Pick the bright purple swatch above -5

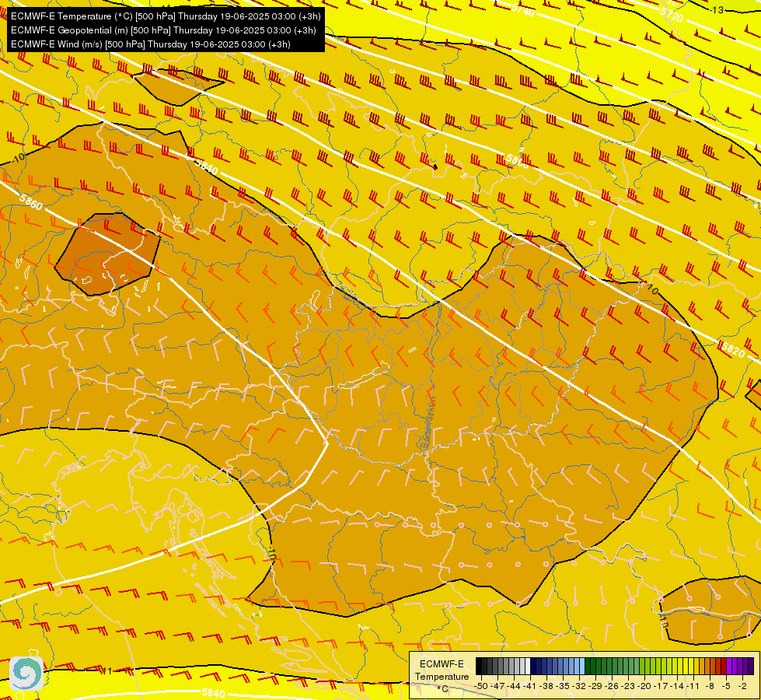click(729, 666)
